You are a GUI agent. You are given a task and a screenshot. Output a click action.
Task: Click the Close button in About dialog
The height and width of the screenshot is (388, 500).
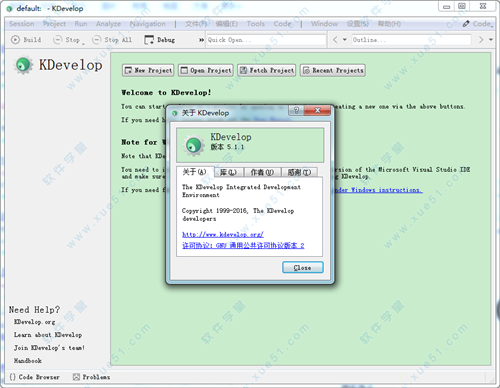[303, 267]
